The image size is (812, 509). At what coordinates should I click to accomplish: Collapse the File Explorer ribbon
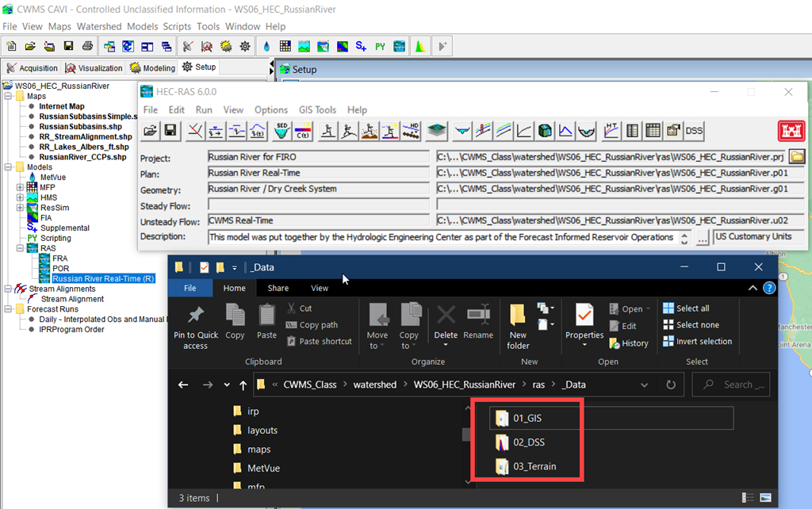(x=753, y=288)
